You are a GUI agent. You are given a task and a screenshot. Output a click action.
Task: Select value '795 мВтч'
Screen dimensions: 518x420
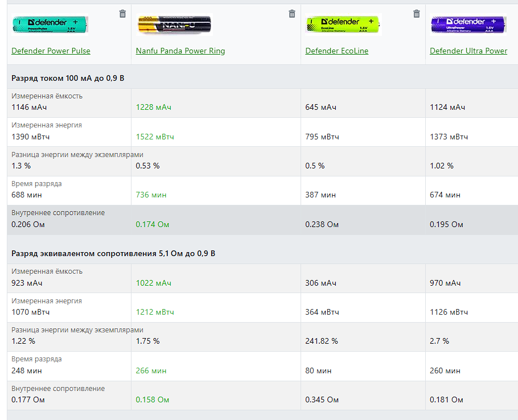[x=322, y=137]
